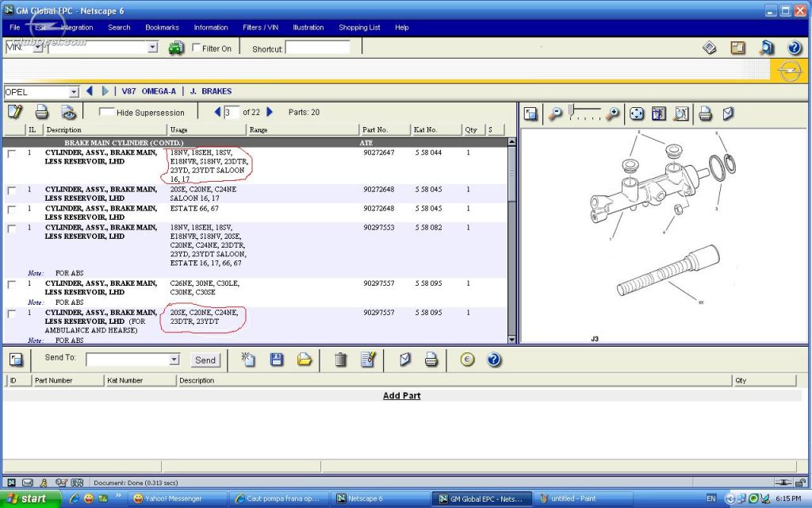This screenshot has width=812, height=508.
Task: Switch to Yahoo! Messenger taskbar item
Action: 176,498
